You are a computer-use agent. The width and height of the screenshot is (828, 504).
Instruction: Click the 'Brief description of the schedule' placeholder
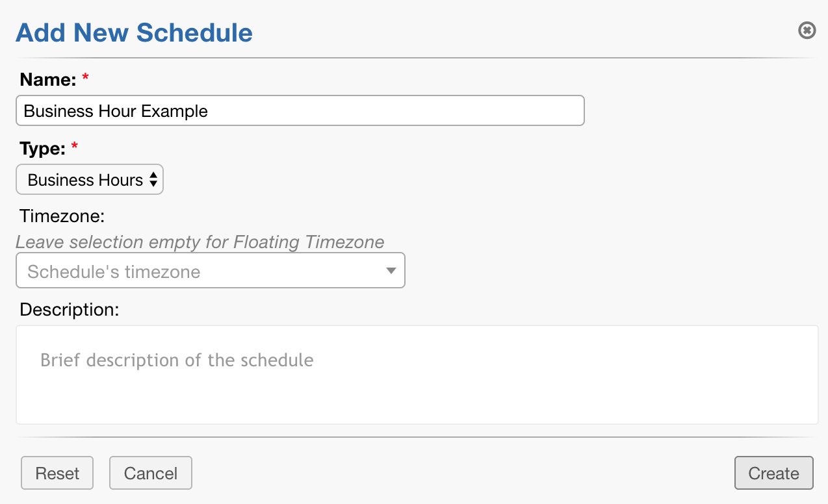click(177, 360)
